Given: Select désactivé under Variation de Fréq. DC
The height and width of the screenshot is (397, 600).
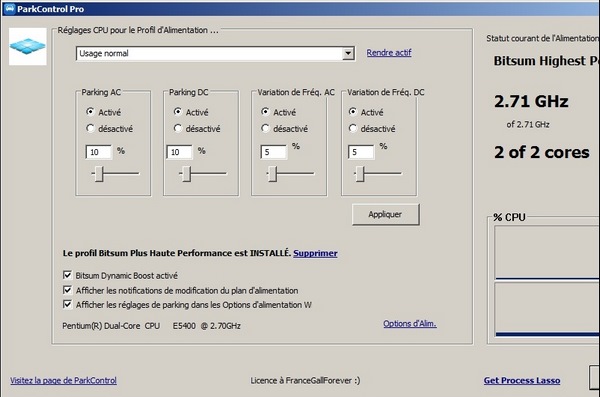Looking at the screenshot, I should 353,128.
